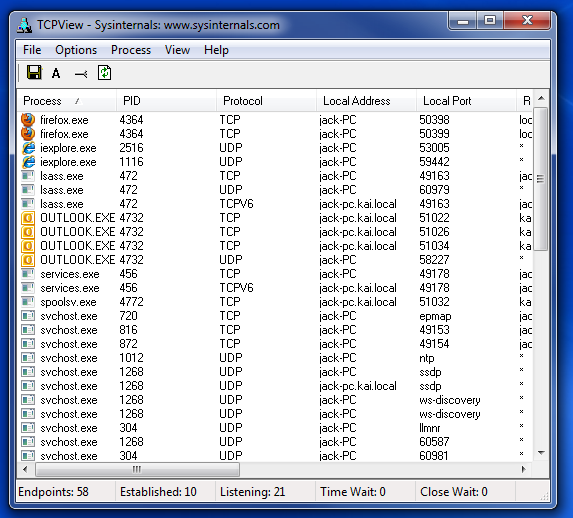This screenshot has height=518, width=573.
Task: Sort by the Local Port column header
Action: click(466, 101)
